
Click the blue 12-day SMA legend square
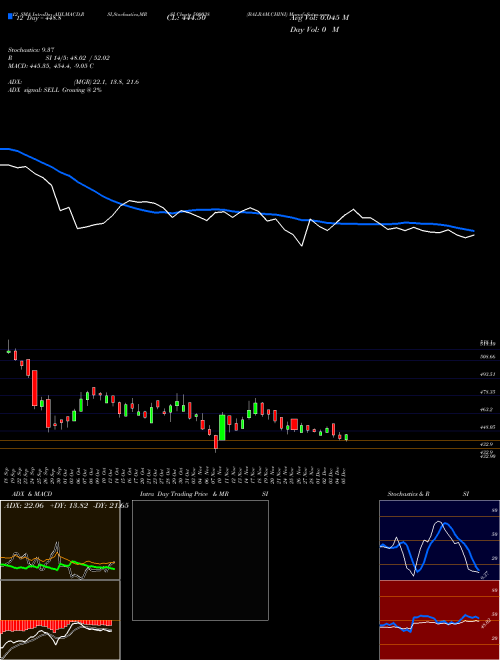(11, 16)
